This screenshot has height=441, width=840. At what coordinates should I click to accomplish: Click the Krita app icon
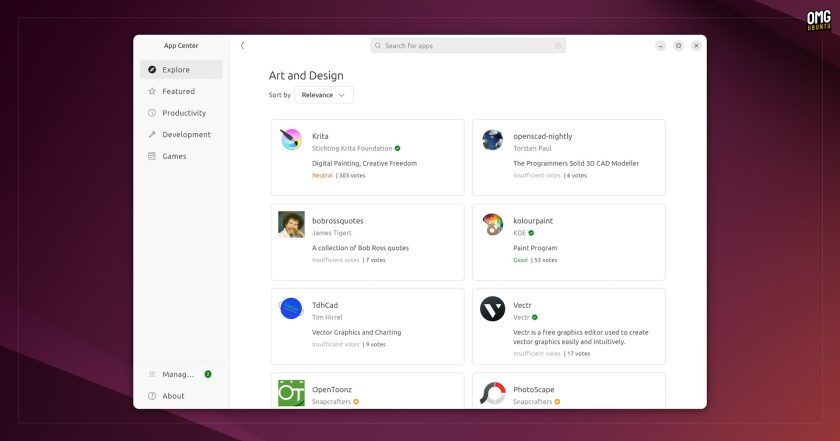[x=291, y=139]
